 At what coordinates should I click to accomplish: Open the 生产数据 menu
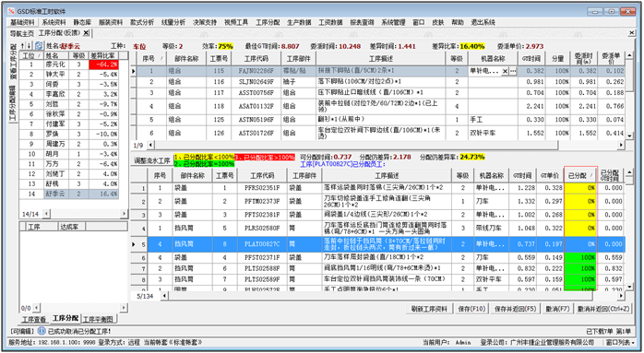pyautogui.click(x=299, y=22)
